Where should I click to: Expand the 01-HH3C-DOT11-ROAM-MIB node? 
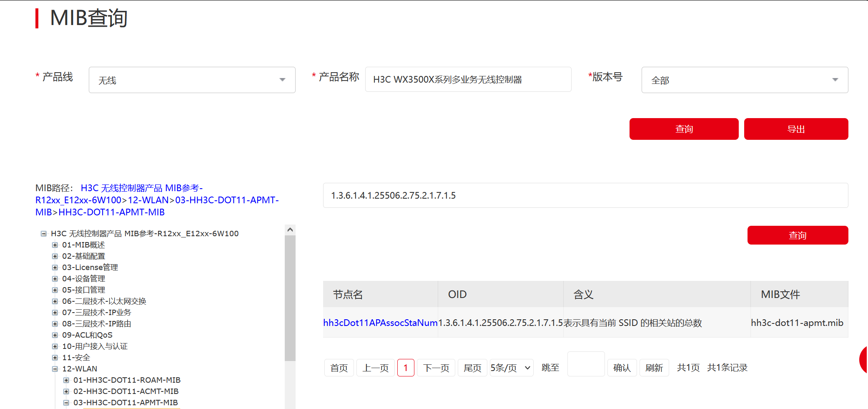[66, 380]
